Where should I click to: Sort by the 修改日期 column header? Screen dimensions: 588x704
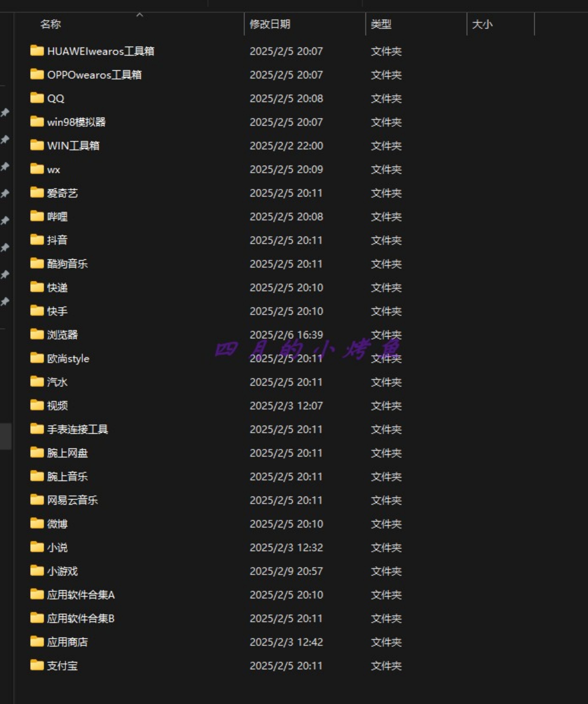270,24
